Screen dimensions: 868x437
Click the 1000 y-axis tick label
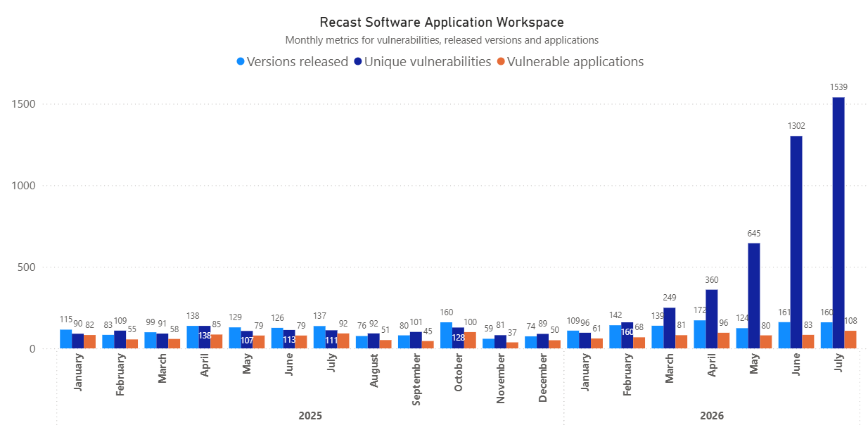coord(25,186)
